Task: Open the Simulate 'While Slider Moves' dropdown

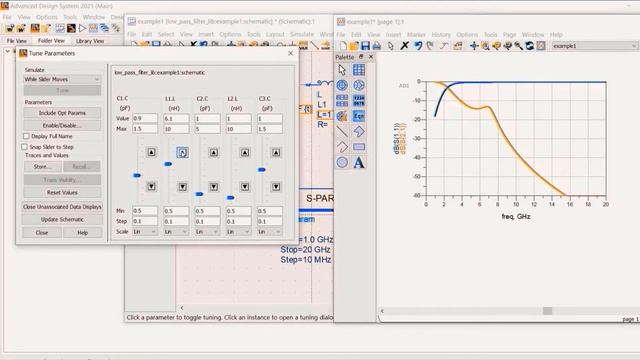Action: [62, 79]
